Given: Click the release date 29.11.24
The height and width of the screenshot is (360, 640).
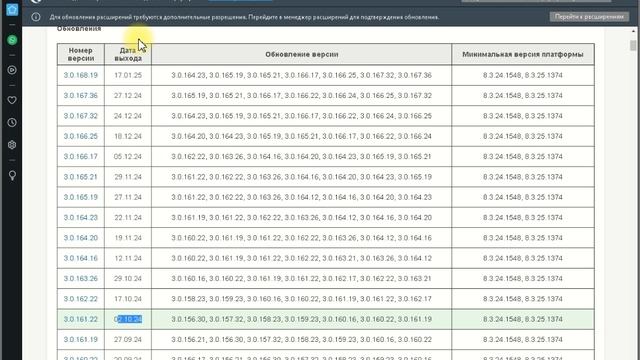Looking at the screenshot, I should [x=128, y=177].
